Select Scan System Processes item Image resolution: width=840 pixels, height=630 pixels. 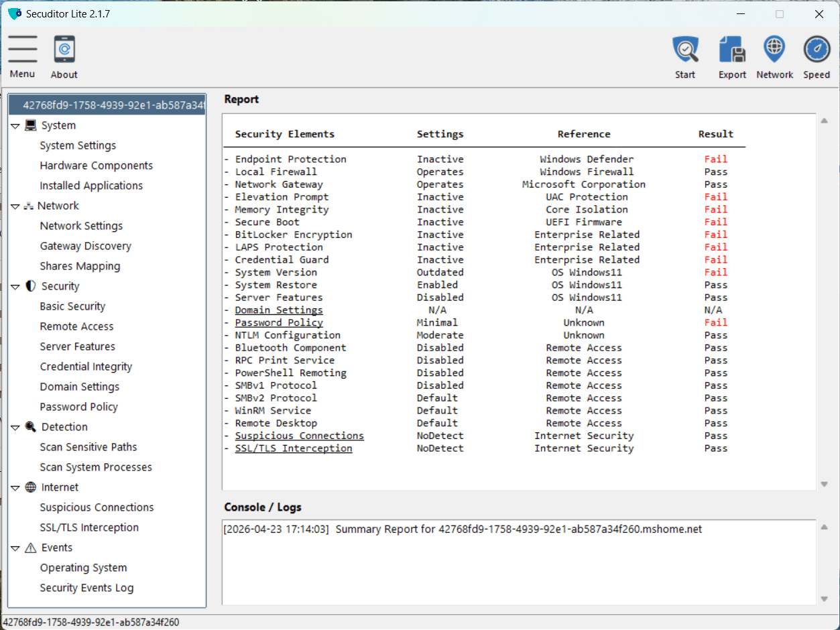click(96, 467)
